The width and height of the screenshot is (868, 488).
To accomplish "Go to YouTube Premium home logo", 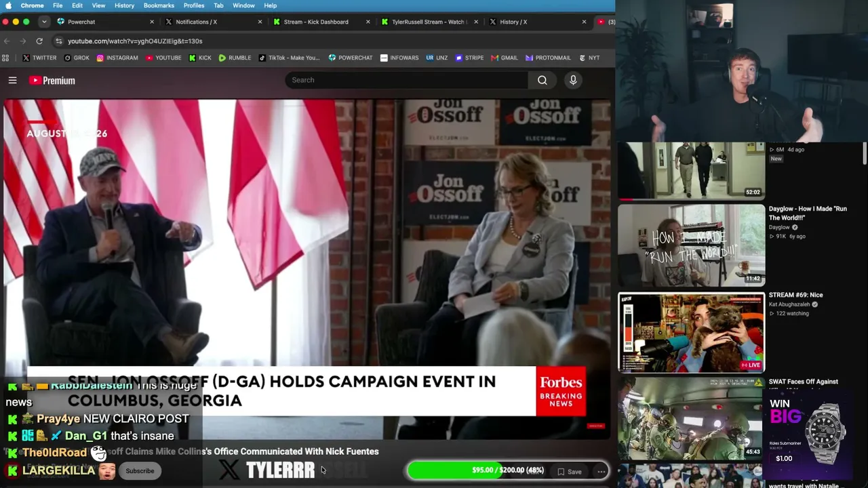I will [52, 81].
